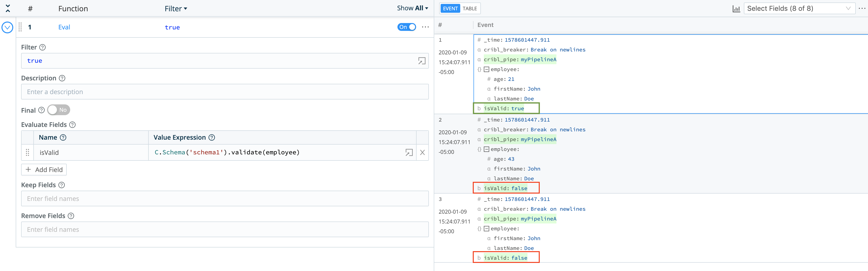Screen dimensions: 868x271
Task: Click the Evaluate Fields help icon
Action: (72, 124)
